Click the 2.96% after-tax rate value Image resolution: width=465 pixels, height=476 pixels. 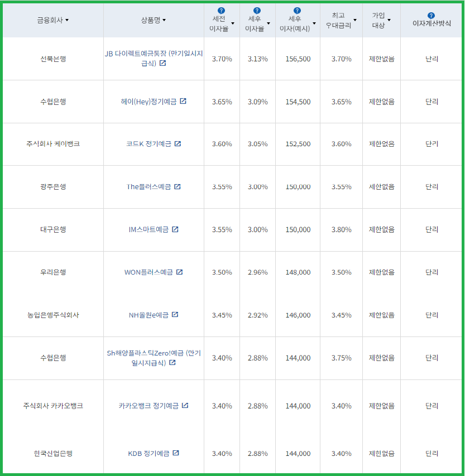[x=257, y=272]
